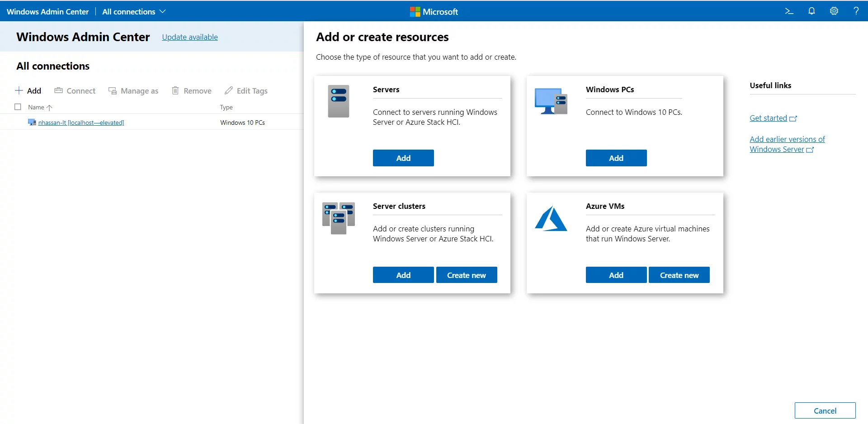Click the Update available link
Screen dimensions: 868x424
190,37
